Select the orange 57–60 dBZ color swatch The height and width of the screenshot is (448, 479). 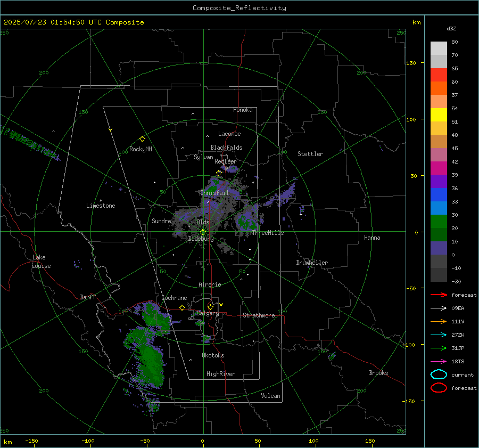coord(439,88)
